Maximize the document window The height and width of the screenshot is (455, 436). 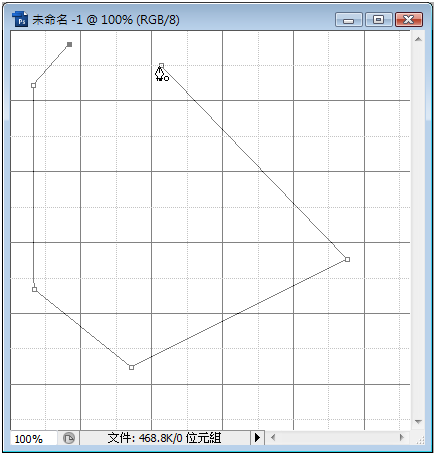click(378, 20)
